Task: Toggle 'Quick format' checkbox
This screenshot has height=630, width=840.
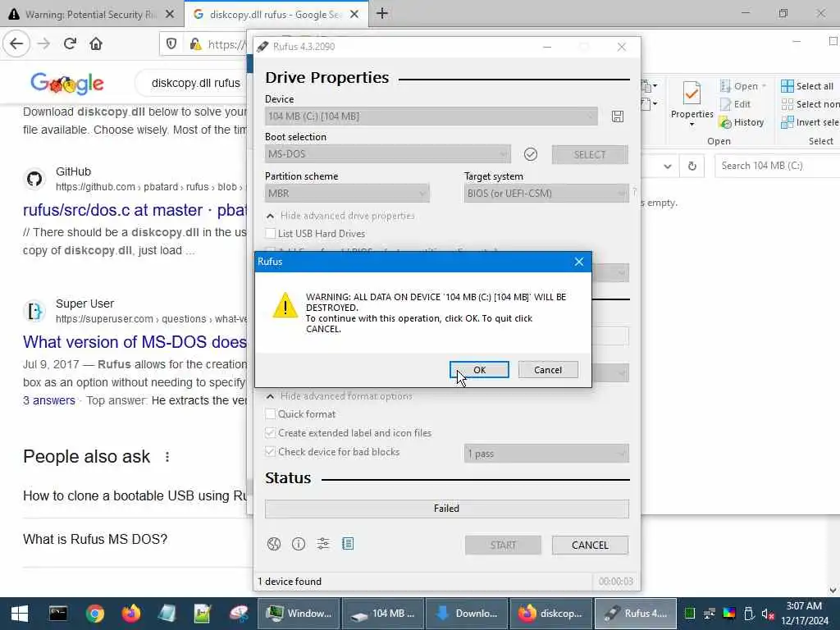Action: click(271, 414)
